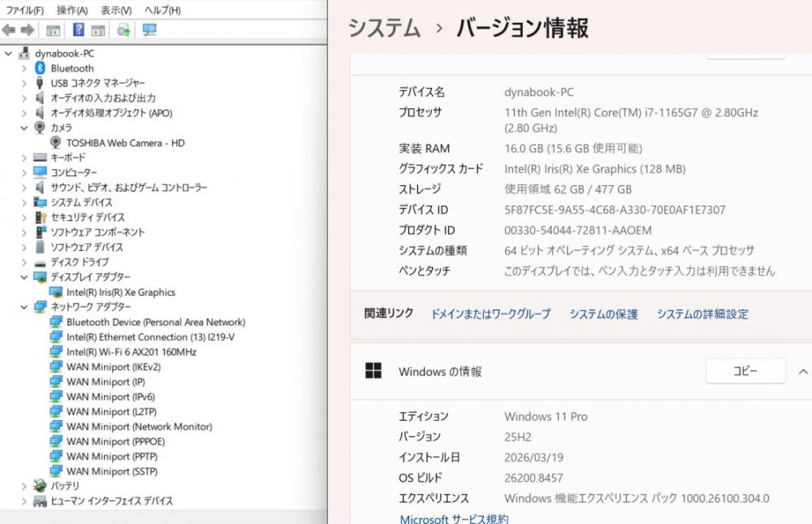Image resolution: width=812 pixels, height=524 pixels.
Task: Open the 操作(A) menu
Action: tap(72, 11)
